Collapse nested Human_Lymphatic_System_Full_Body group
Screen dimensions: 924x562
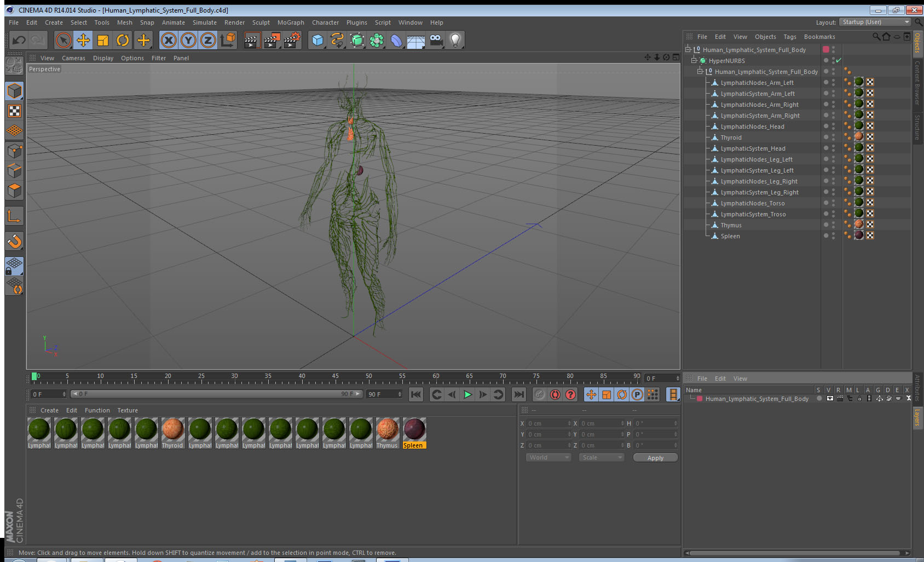click(700, 71)
